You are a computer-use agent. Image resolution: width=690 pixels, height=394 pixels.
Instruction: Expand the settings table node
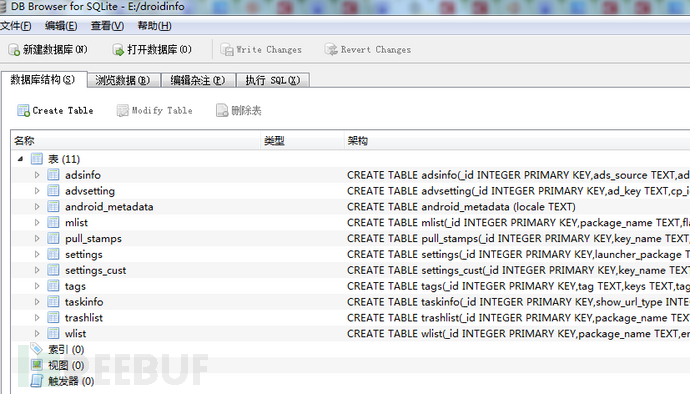point(37,254)
